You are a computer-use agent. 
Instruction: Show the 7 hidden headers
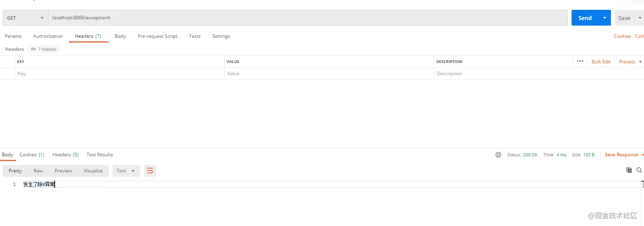click(x=44, y=49)
